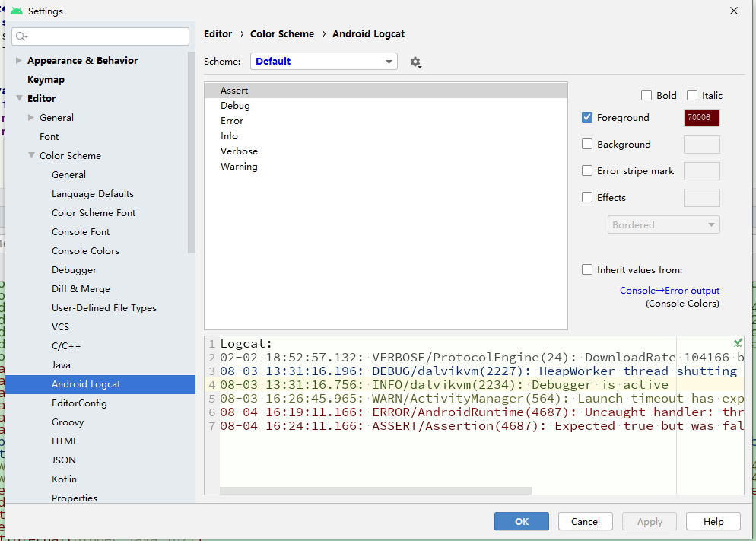This screenshot has height=541, width=756.
Task: Check Inherit values from
Action: (x=587, y=269)
